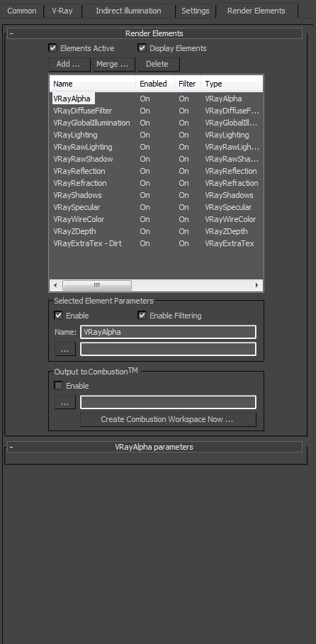The width and height of the screenshot is (316, 644).
Task: Select the Render Elements tab
Action: click(256, 11)
